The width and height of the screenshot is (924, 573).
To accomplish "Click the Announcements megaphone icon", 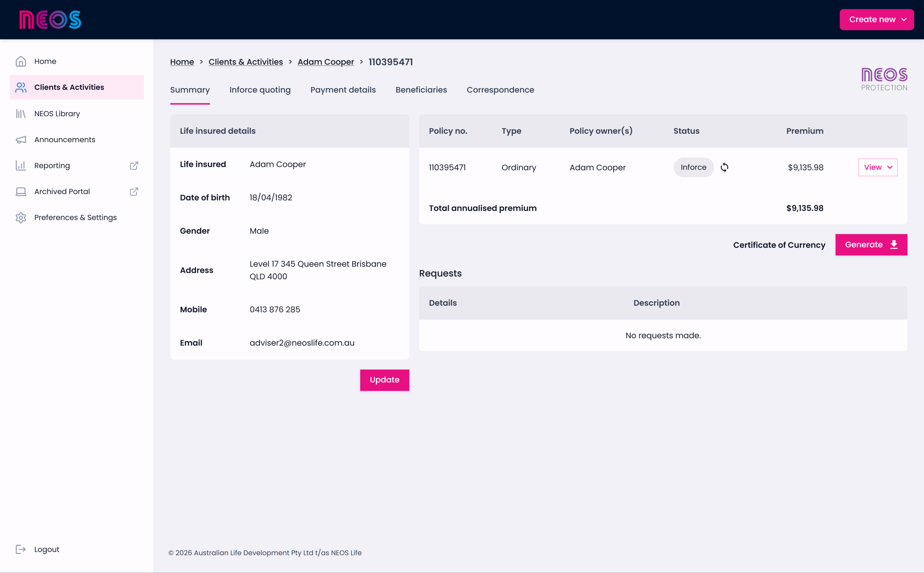I will [x=21, y=140].
